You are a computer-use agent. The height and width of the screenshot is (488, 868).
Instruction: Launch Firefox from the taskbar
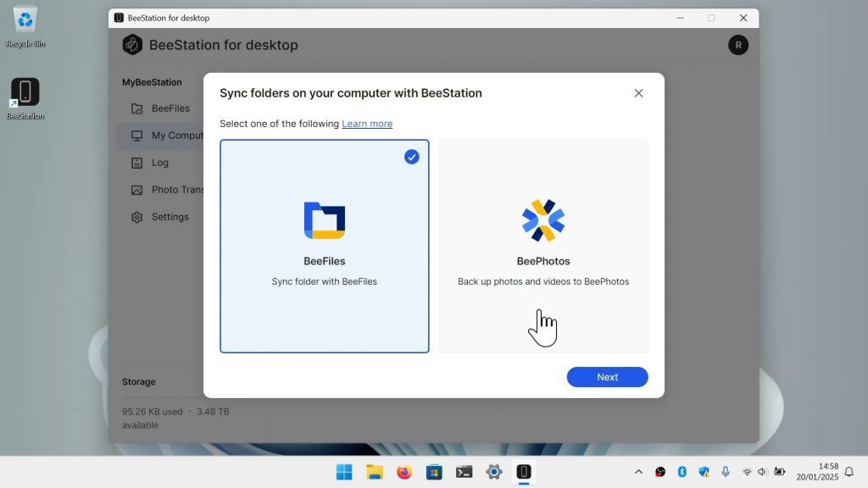pos(404,472)
